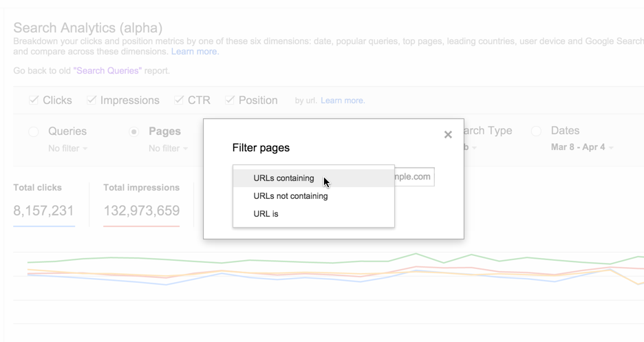Open the Pages No filter dropdown
The height and width of the screenshot is (342, 644).
click(168, 149)
